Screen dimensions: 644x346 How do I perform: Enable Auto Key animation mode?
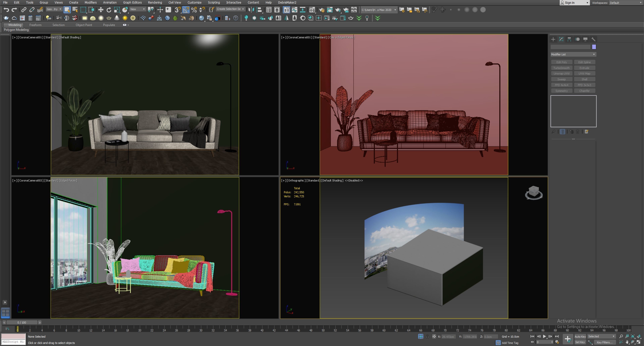(580, 336)
